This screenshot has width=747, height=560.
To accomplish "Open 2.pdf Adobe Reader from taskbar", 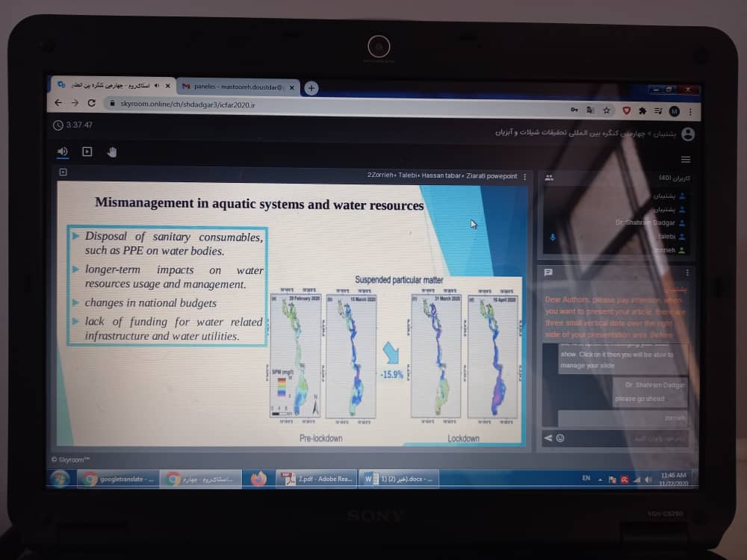I will 314,479.
